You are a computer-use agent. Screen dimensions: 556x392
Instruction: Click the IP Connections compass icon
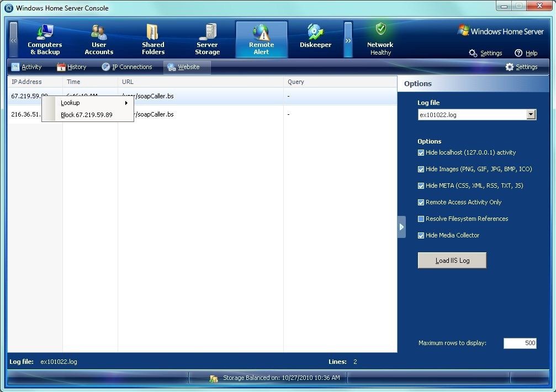pos(106,67)
